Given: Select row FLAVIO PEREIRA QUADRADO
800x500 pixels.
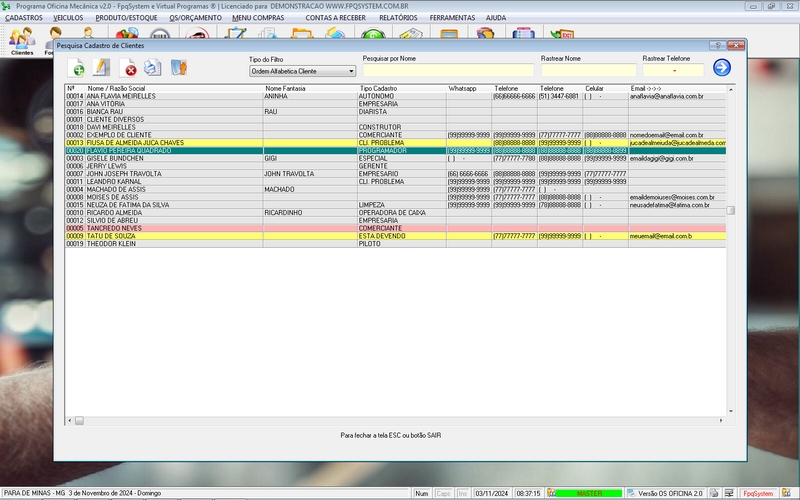Looking at the screenshot, I should 395,151.
